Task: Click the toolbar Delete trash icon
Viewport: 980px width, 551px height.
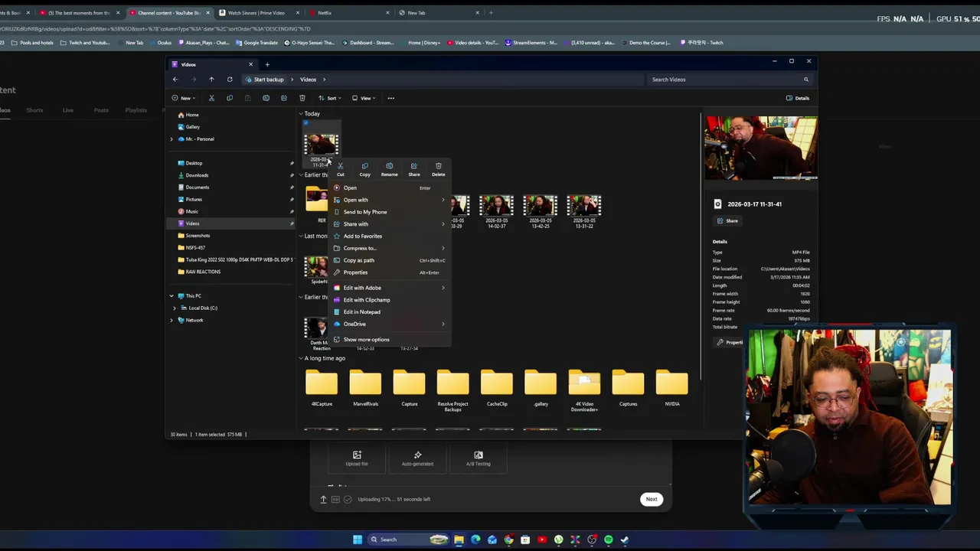Action: (302, 98)
